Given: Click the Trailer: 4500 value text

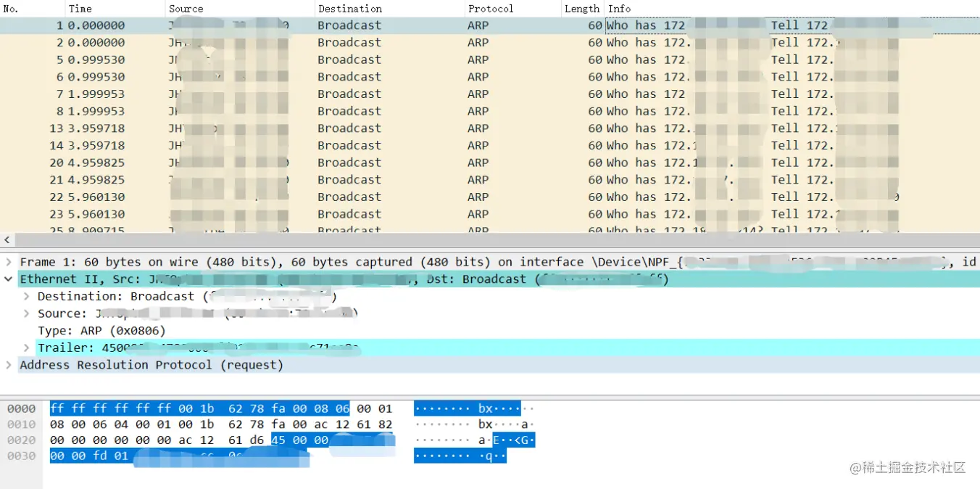Looking at the screenshot, I should (x=199, y=348).
